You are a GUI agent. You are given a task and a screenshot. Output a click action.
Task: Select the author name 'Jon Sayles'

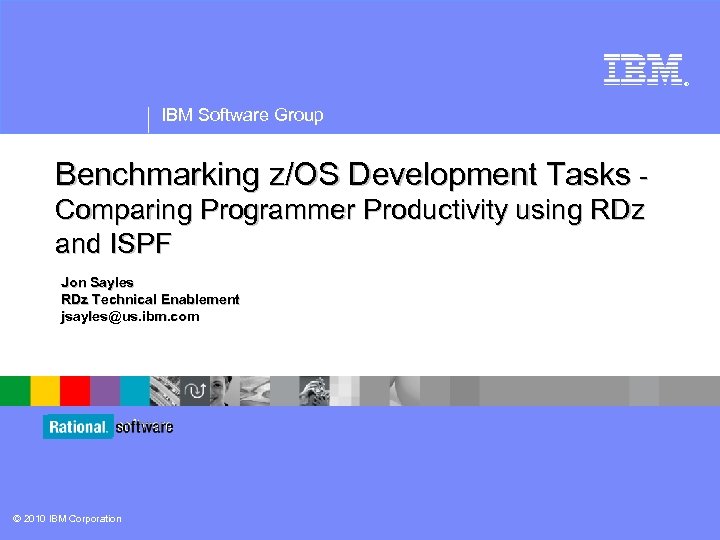coord(97,282)
